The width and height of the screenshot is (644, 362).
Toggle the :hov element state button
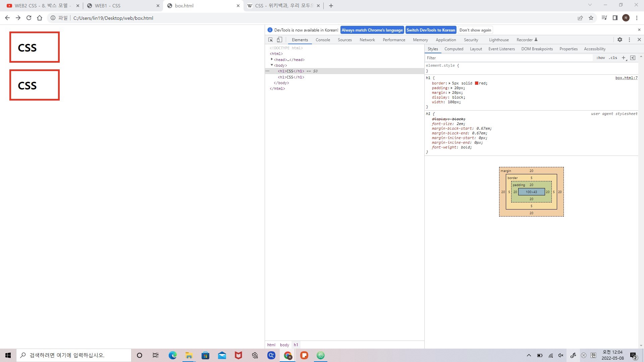600,58
